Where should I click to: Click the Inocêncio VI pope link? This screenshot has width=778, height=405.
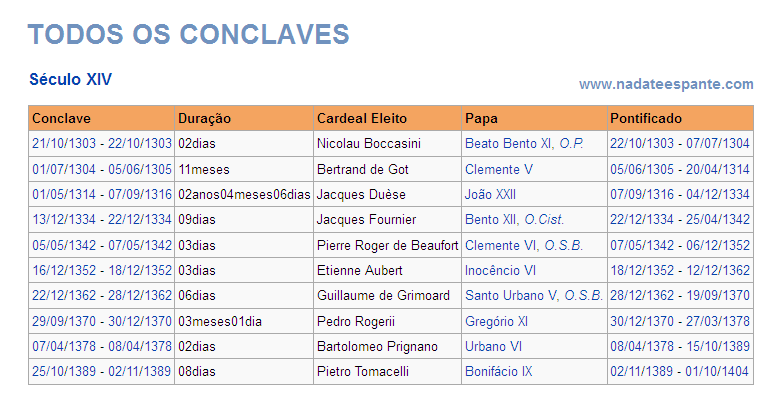(500, 270)
